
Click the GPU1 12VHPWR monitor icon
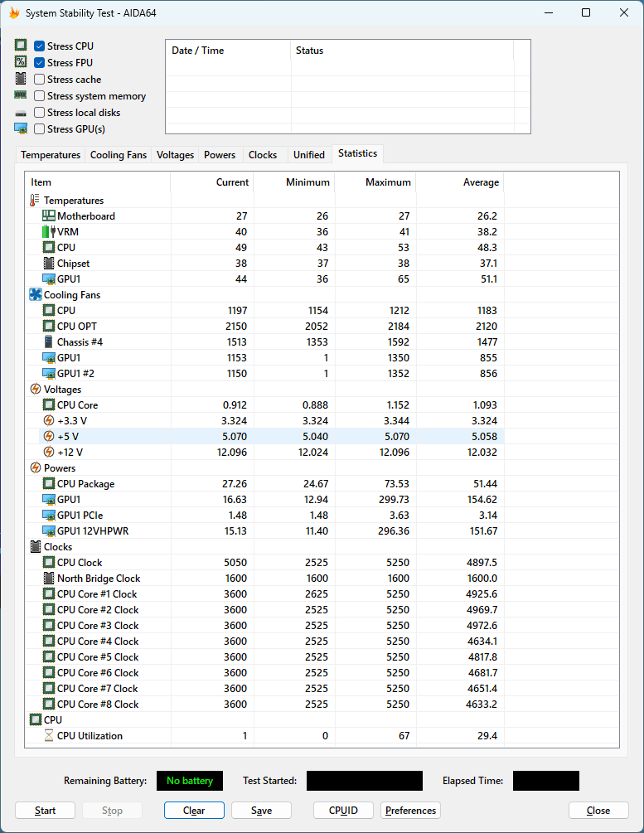click(x=49, y=530)
